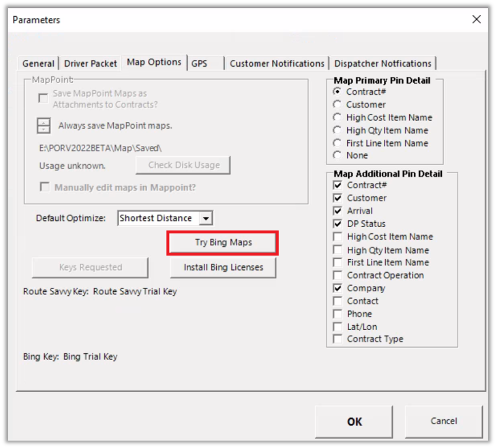Choose None for Map Primary Pin Detail
The width and height of the screenshot is (496, 448).
click(x=337, y=155)
